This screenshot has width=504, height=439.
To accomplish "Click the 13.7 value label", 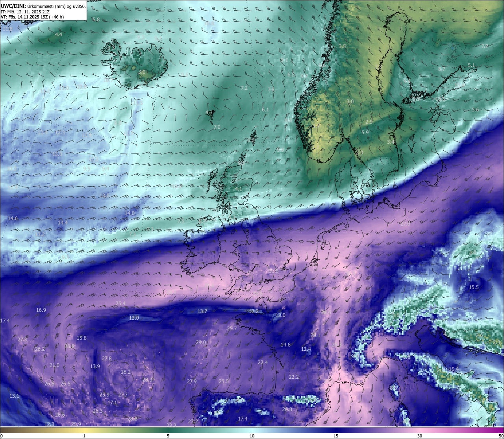I will pyautogui.click(x=202, y=311).
